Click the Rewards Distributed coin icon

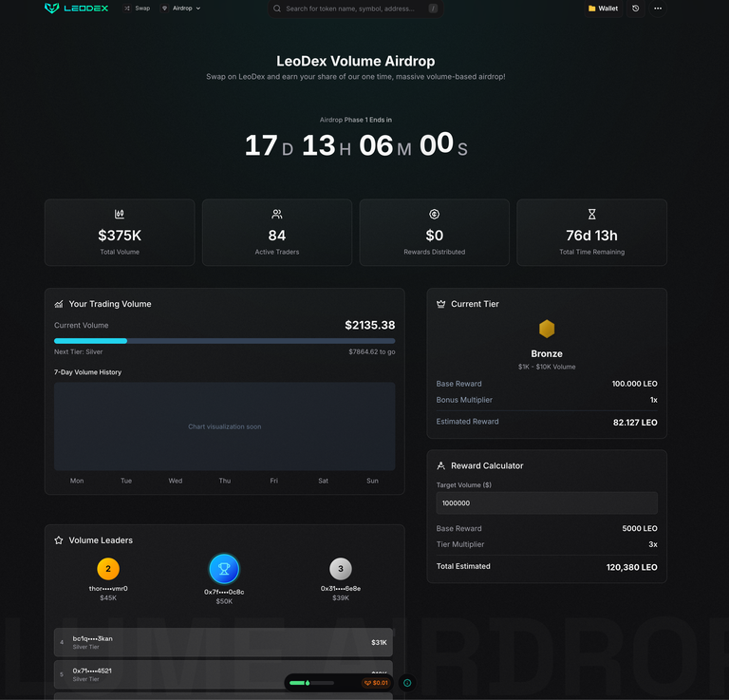(x=434, y=214)
